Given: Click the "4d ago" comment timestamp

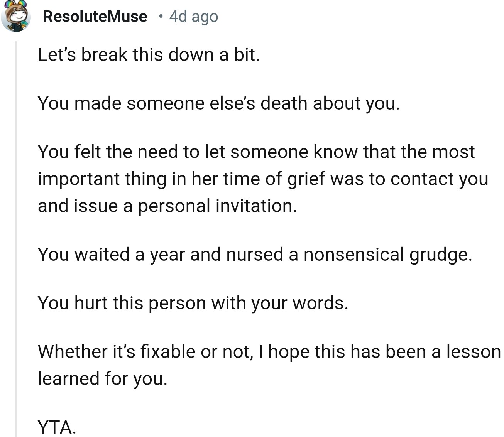Looking at the screenshot, I should pos(193,16).
